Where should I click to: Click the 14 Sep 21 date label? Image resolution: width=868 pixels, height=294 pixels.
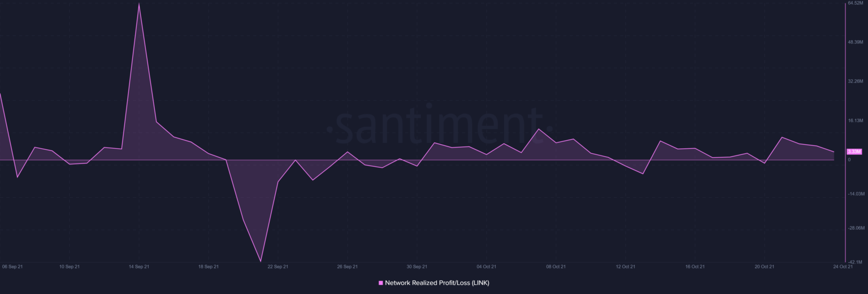point(139,266)
